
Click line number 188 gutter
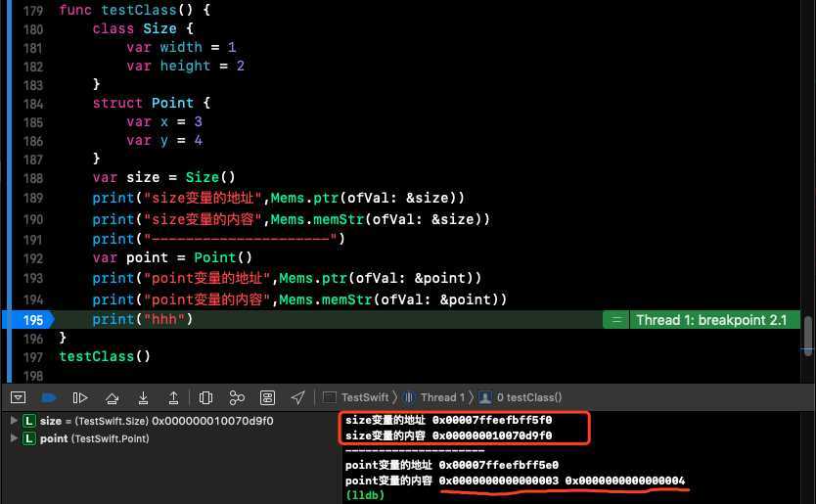33,178
